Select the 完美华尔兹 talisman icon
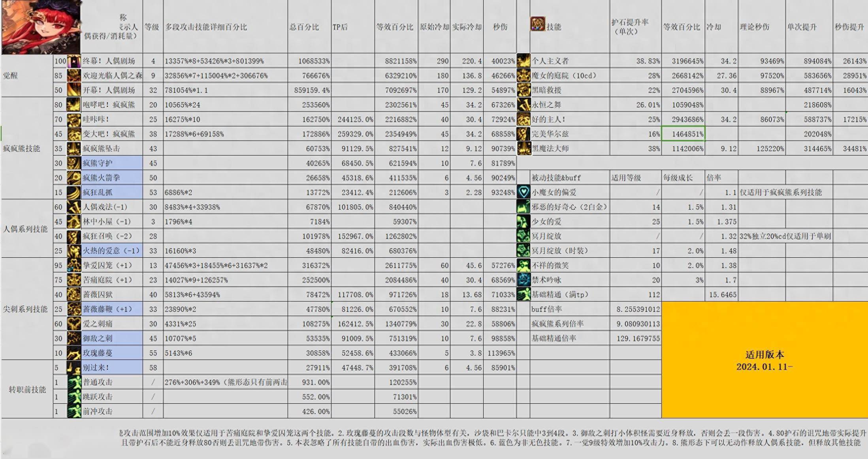 [x=523, y=134]
